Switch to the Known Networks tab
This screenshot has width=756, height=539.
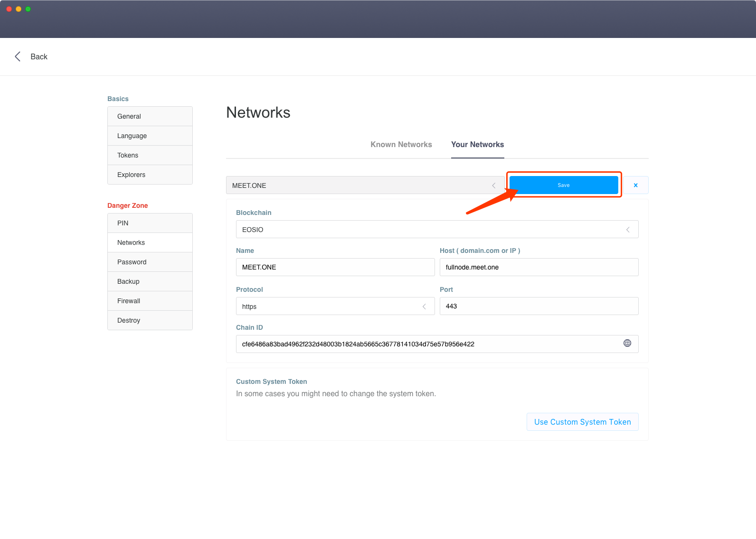[401, 144]
